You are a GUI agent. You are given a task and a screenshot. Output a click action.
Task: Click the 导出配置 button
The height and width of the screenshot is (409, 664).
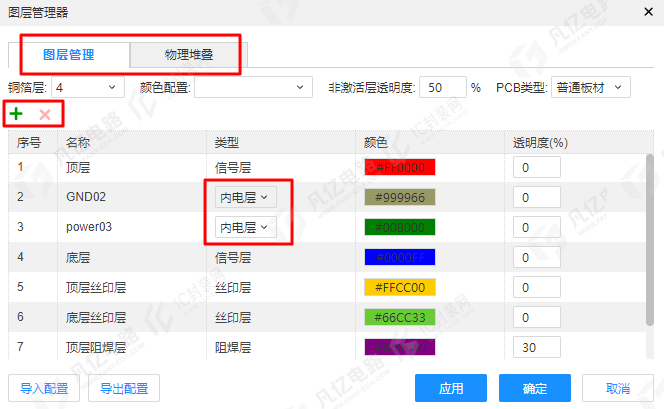(x=124, y=388)
